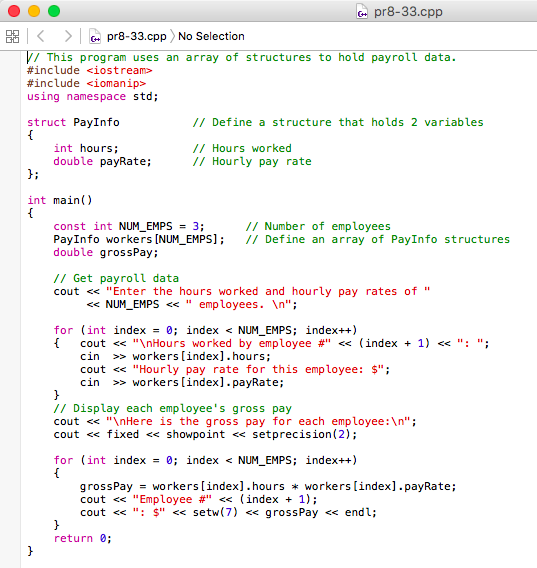The height and width of the screenshot is (568, 537).
Task: Open the No Selection symbol dropdown
Action: pyautogui.click(x=211, y=36)
